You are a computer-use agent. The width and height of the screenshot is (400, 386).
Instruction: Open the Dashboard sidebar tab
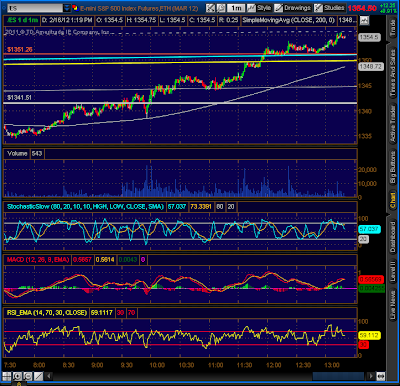393,236
